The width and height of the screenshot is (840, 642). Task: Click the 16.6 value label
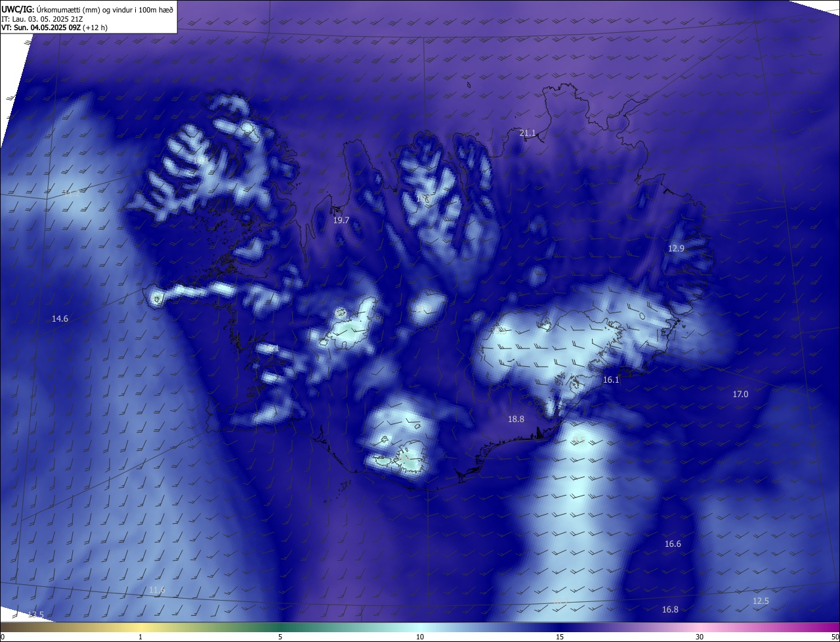(673, 544)
